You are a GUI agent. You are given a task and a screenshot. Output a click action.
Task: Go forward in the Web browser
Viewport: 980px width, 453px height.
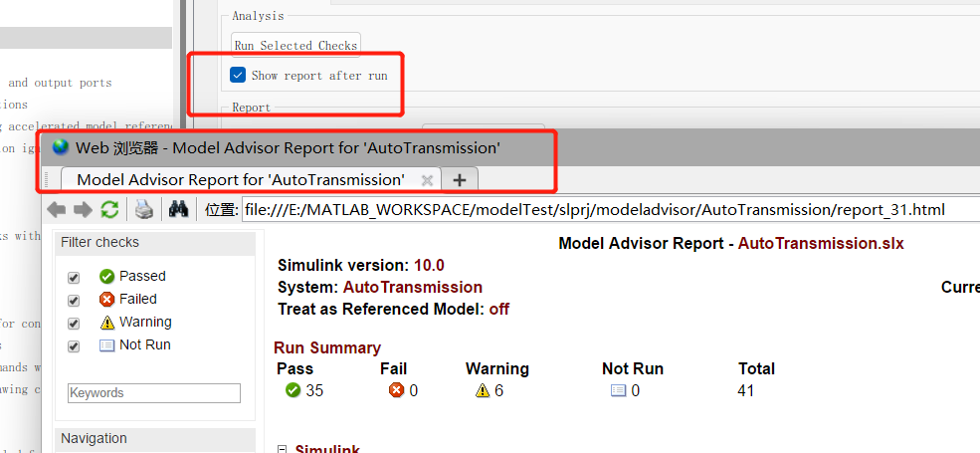click(x=84, y=210)
